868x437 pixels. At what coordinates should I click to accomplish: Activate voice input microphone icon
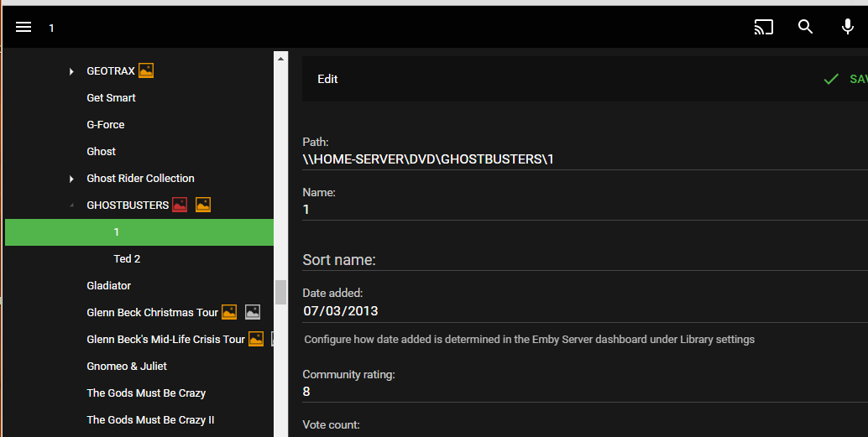click(848, 27)
